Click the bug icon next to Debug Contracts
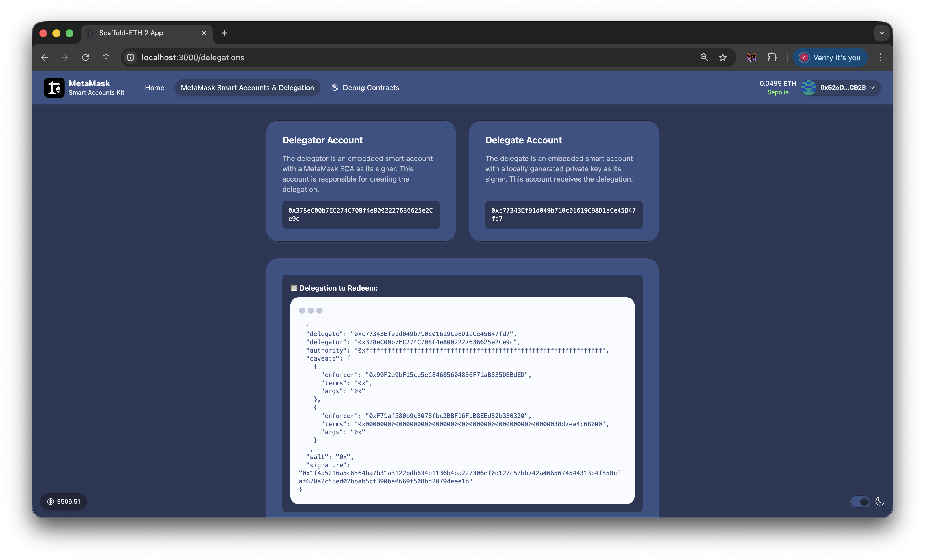The width and height of the screenshot is (925, 560). [335, 87]
